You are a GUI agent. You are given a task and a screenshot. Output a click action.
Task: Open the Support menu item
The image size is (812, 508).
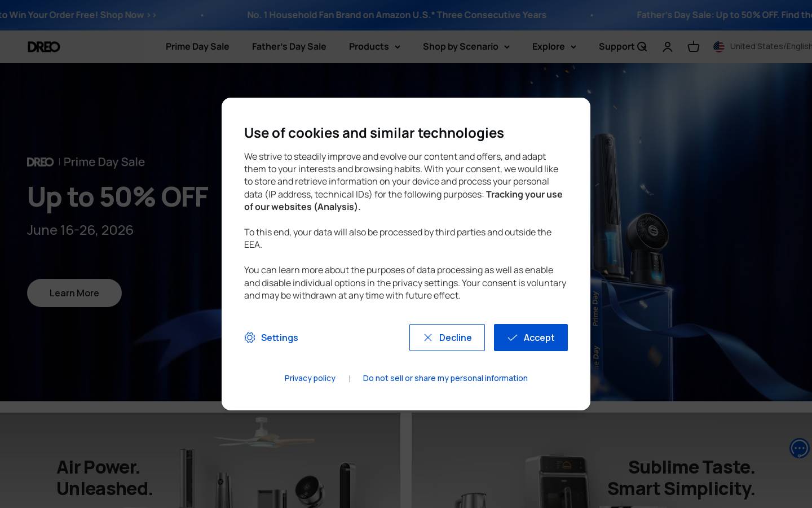point(617,47)
